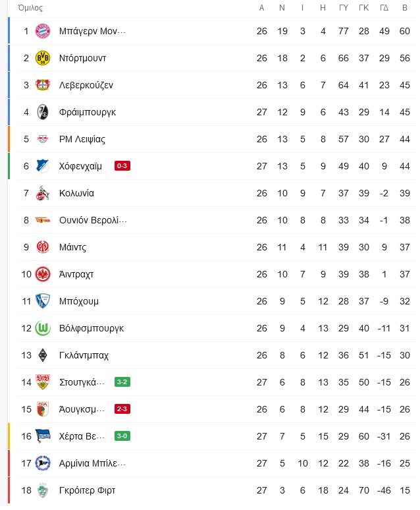Click the Wolfsburg green W logo
Screen dimensions: 420x510
[x=43, y=328]
